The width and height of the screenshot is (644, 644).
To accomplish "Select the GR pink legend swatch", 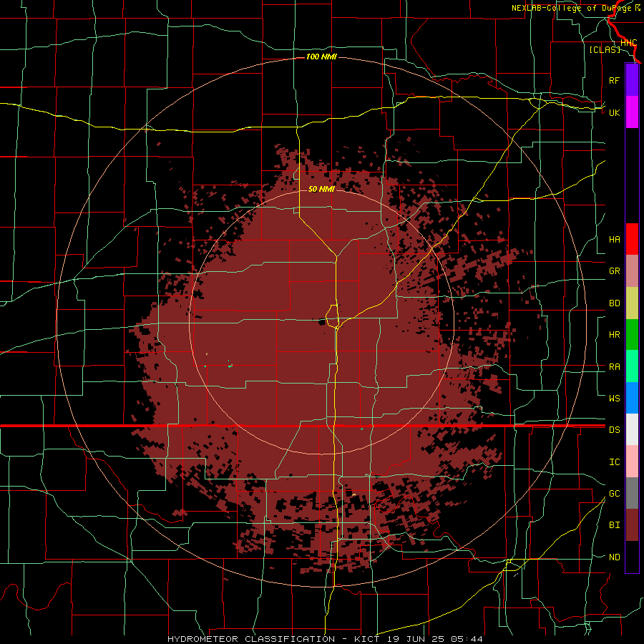I will [x=632, y=271].
